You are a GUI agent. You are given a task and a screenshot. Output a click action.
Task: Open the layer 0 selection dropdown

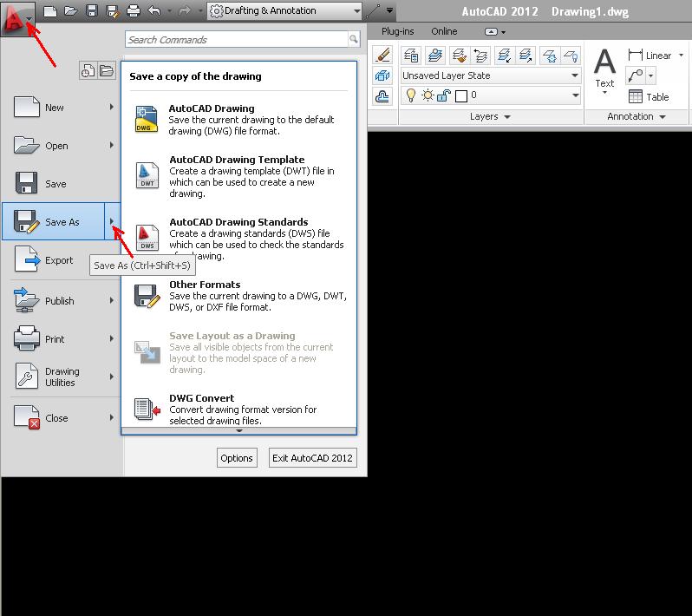(575, 95)
